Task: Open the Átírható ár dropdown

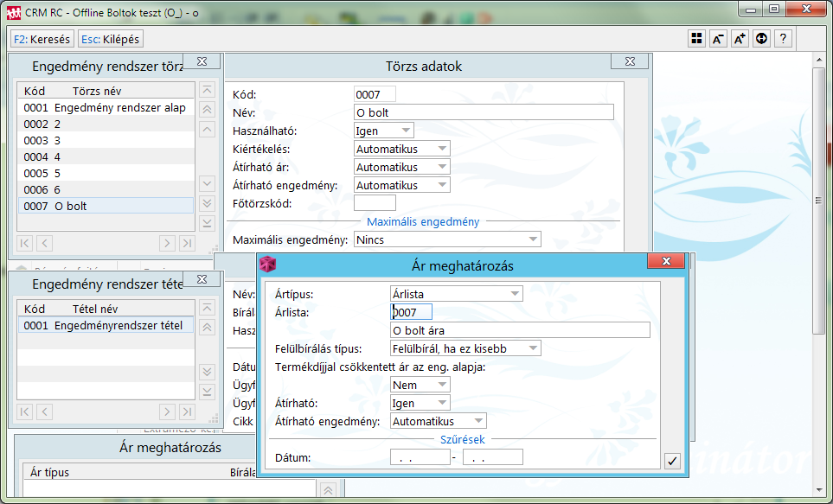Action: pyautogui.click(x=402, y=167)
